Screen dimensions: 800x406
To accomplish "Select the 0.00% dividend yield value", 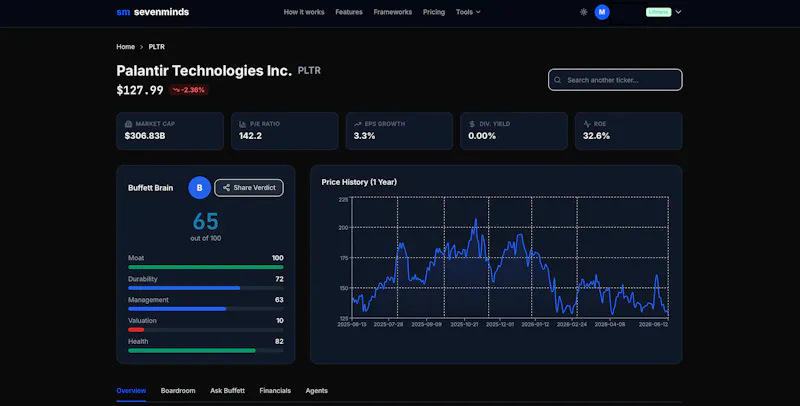I will coord(482,136).
